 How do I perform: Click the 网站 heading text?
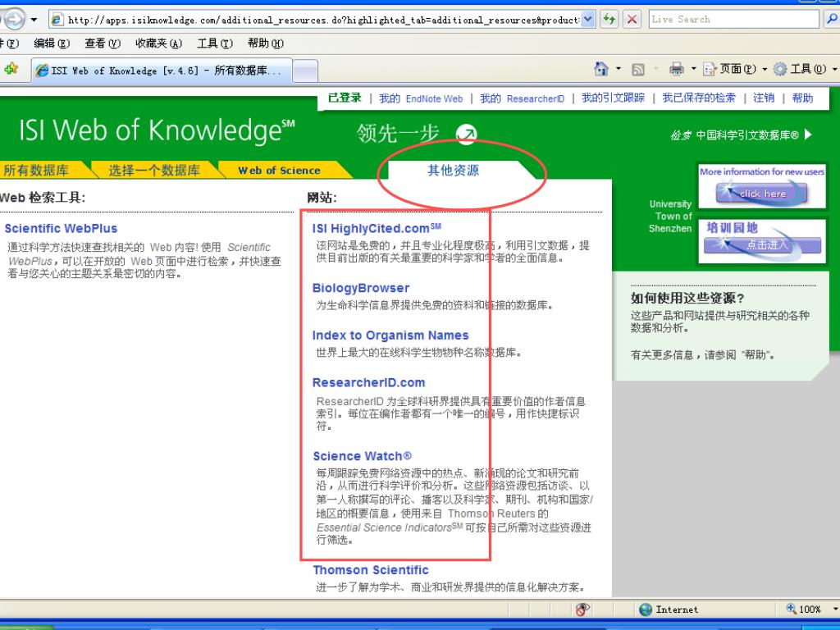tap(322, 198)
